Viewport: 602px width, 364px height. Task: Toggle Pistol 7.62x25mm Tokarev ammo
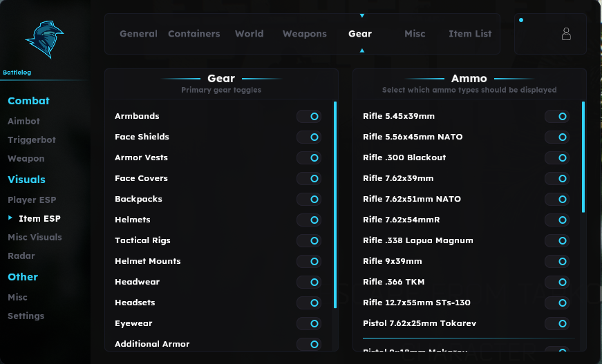click(x=556, y=323)
